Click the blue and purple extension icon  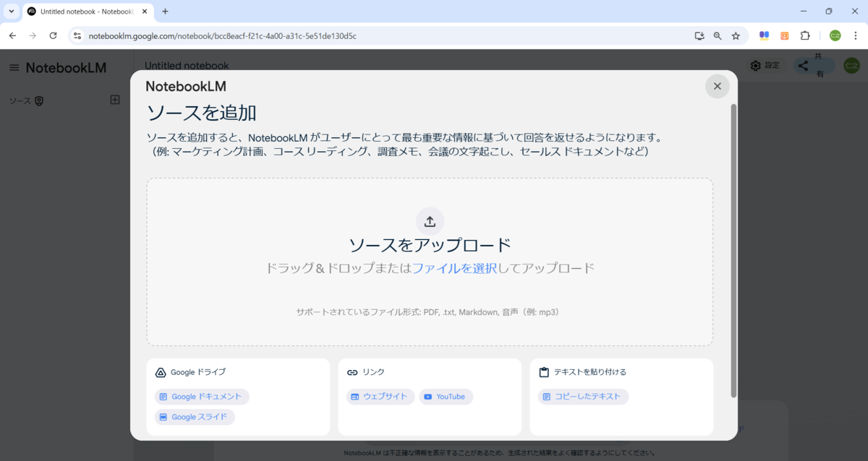click(x=764, y=35)
